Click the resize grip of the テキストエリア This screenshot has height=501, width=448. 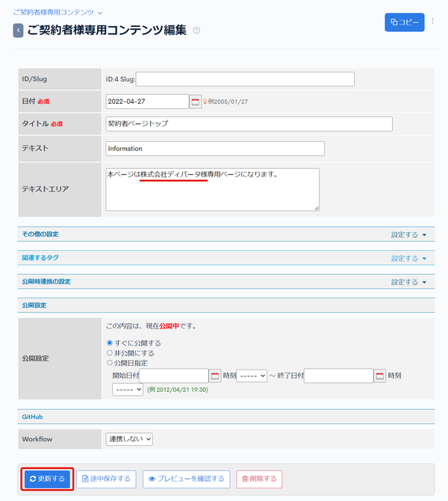317,208
